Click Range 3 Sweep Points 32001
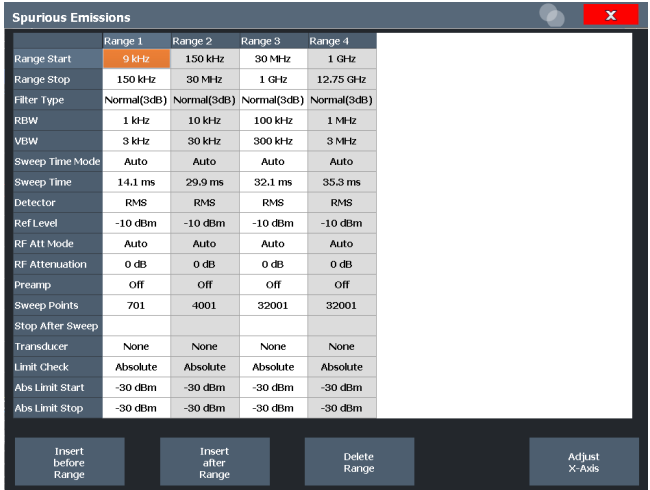The width and height of the screenshot is (650, 490). [273, 305]
